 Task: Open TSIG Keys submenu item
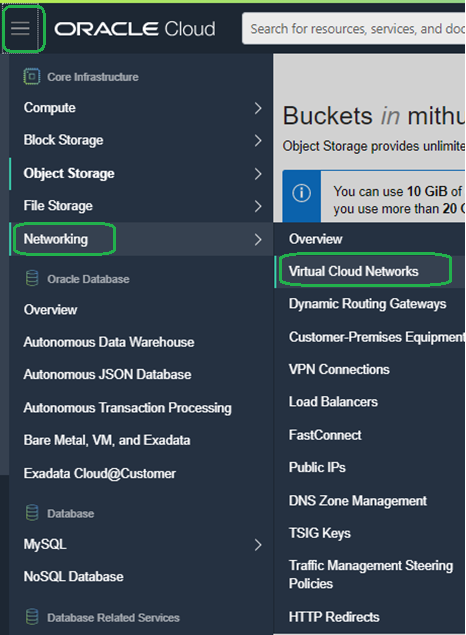pyautogui.click(x=320, y=533)
